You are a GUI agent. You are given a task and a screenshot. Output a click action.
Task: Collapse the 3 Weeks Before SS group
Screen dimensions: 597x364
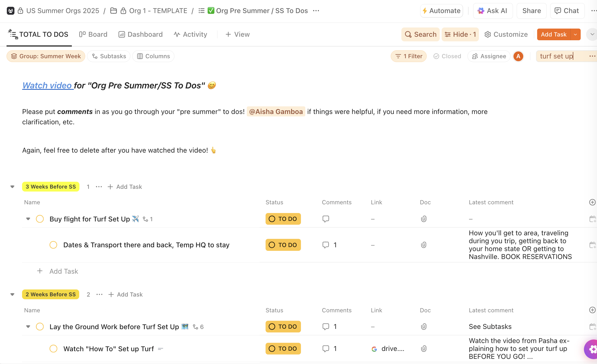(x=12, y=187)
